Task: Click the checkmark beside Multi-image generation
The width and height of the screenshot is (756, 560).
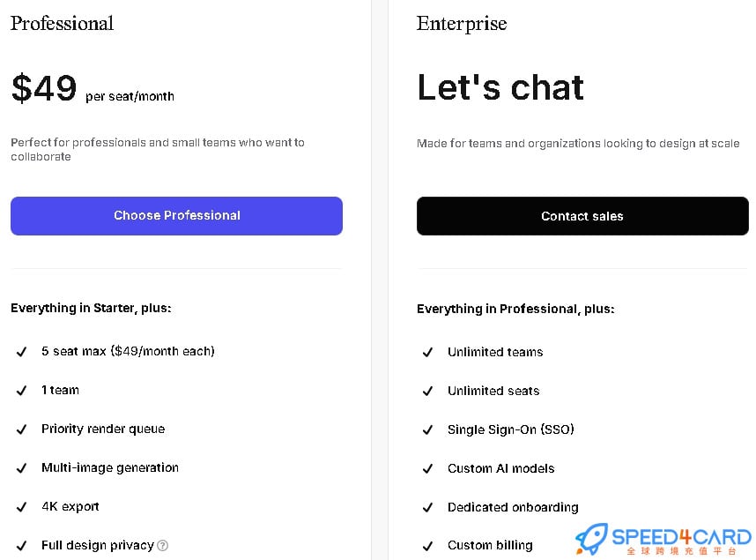Action: pyautogui.click(x=21, y=467)
